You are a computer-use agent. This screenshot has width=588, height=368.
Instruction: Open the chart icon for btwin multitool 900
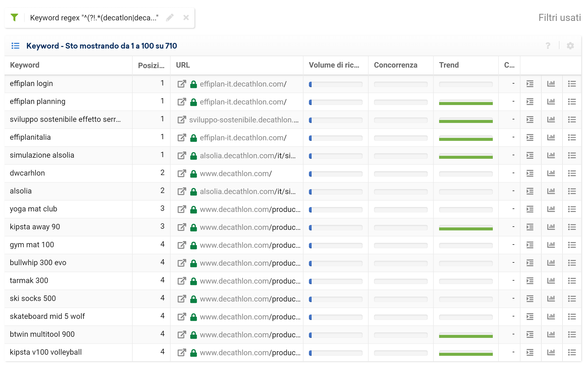click(x=551, y=335)
